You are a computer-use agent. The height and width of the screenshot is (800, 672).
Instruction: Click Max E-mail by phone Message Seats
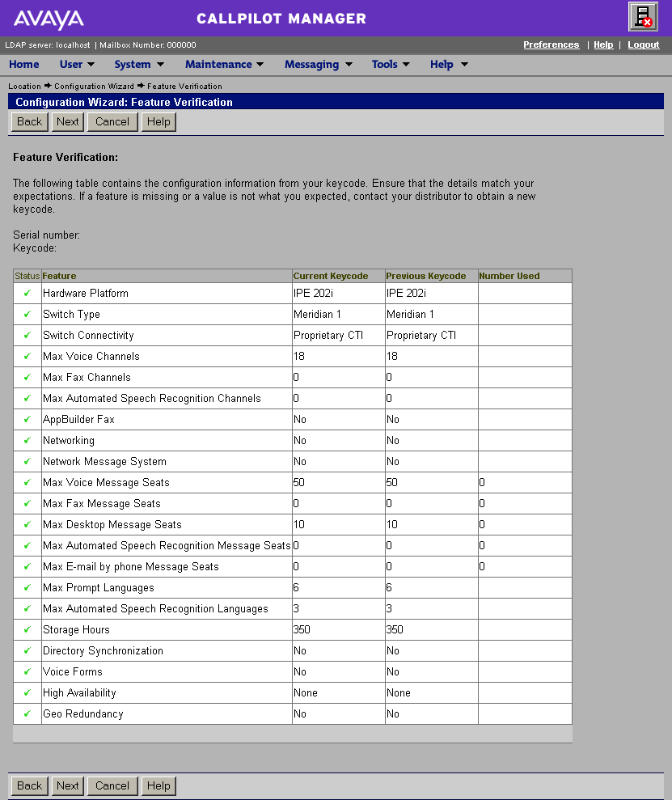click(x=130, y=567)
